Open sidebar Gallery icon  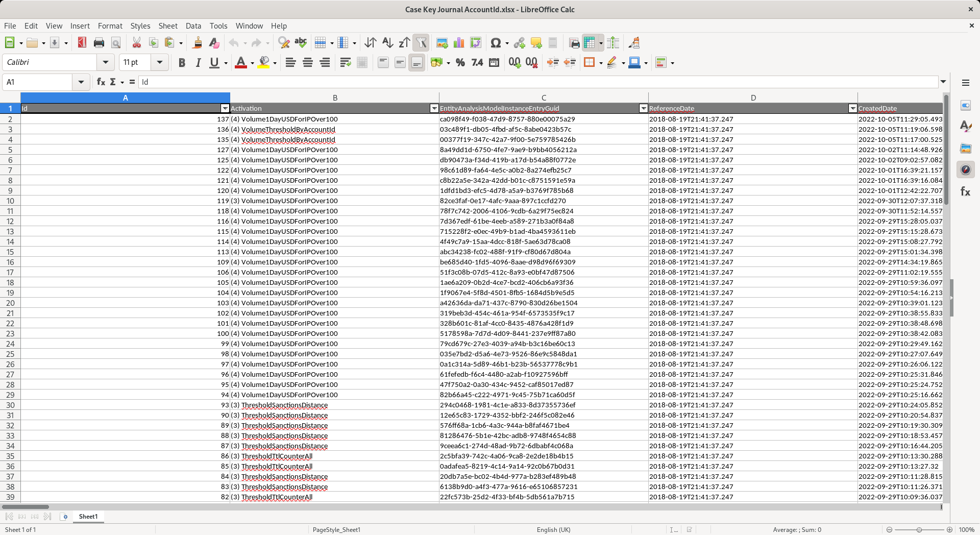(966, 149)
